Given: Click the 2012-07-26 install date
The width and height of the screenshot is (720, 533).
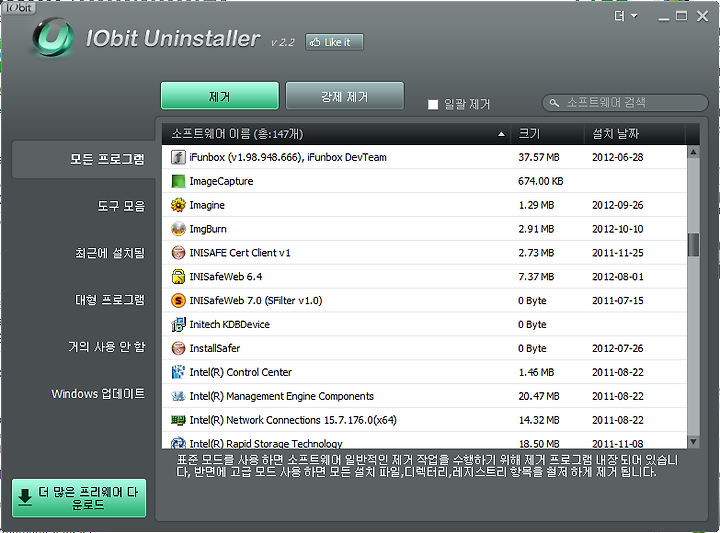Looking at the screenshot, I should click(618, 348).
